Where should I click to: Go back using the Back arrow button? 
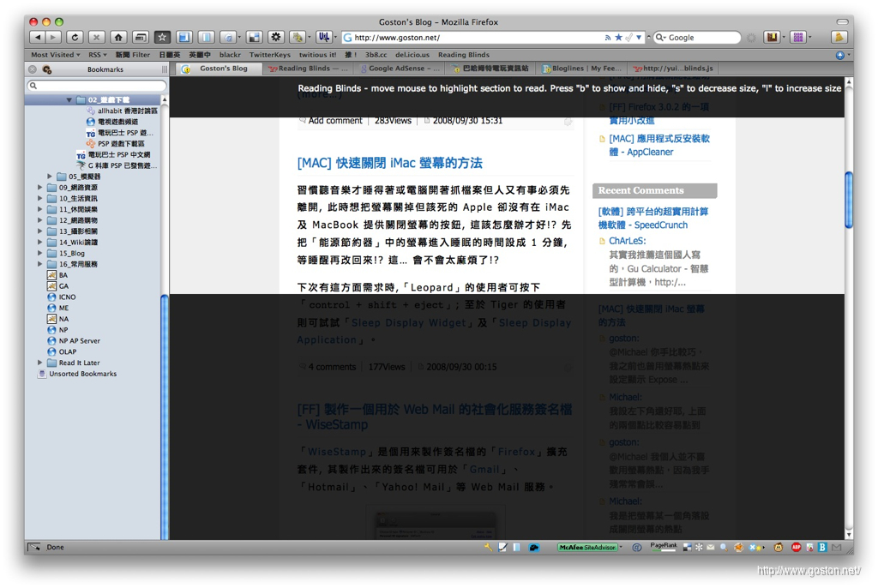(x=37, y=38)
